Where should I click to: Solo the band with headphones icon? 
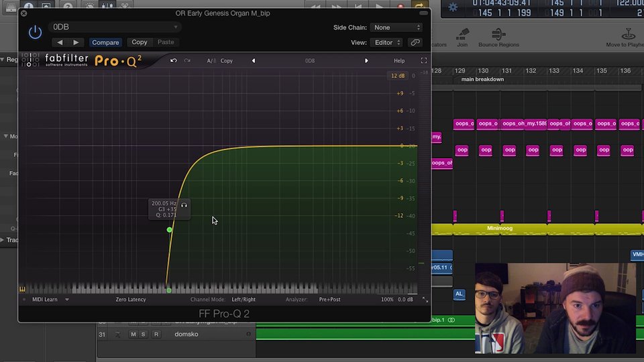tap(184, 205)
